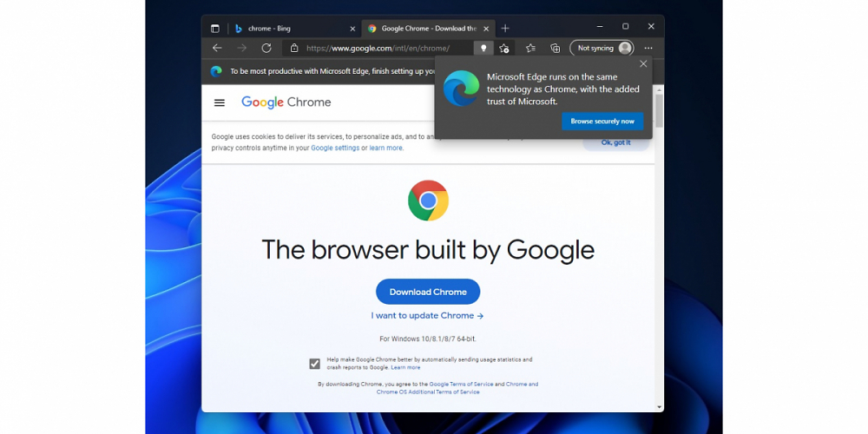The image size is (868, 434).
Task: Click the heading The browser built by Google
Action: [428, 249]
